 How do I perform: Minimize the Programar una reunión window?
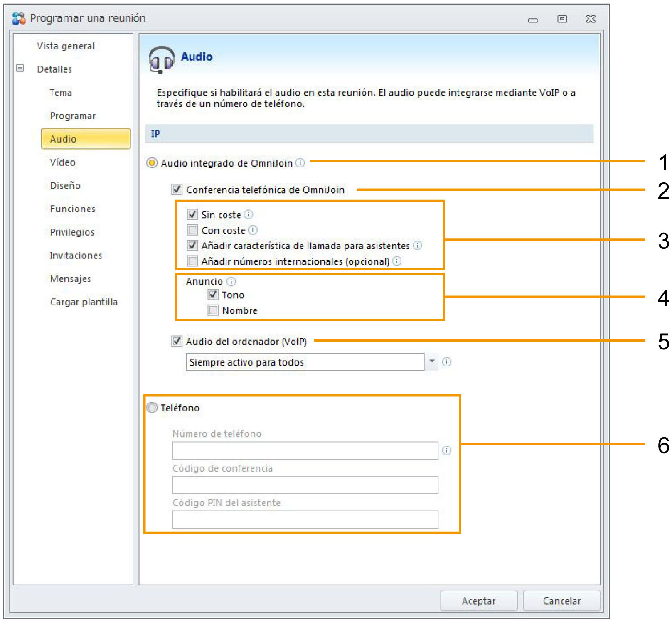[533, 20]
